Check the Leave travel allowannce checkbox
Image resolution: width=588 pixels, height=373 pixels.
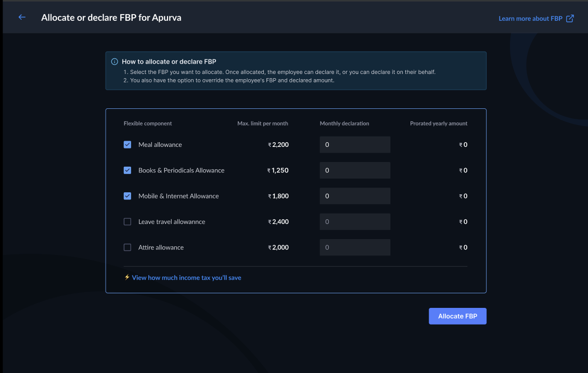point(127,222)
